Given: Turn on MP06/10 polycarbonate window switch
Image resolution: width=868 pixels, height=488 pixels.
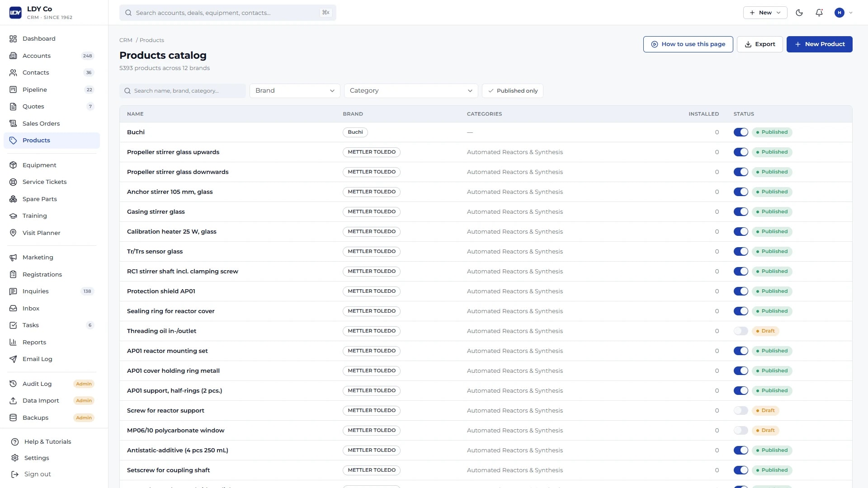Looking at the screenshot, I should (x=741, y=431).
